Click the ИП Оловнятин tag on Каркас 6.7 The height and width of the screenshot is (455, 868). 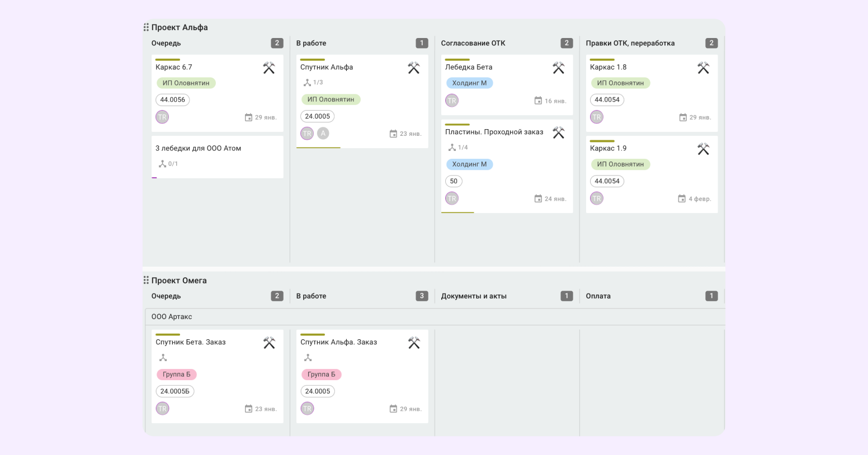pyautogui.click(x=186, y=83)
